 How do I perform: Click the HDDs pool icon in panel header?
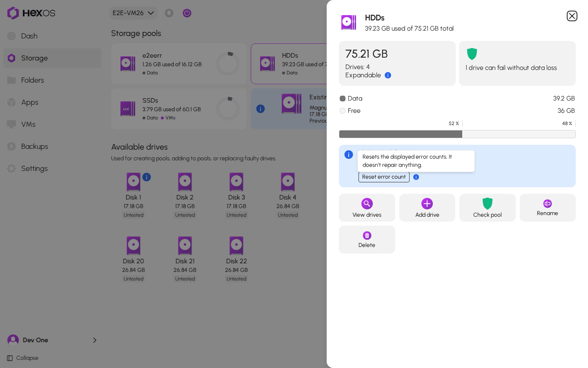(x=349, y=22)
